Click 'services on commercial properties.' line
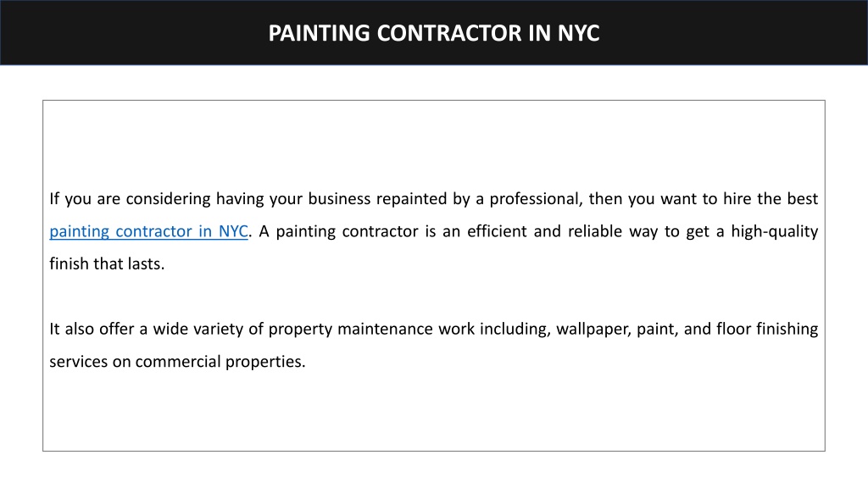Screen dimensions: 868x488 pos(177,362)
